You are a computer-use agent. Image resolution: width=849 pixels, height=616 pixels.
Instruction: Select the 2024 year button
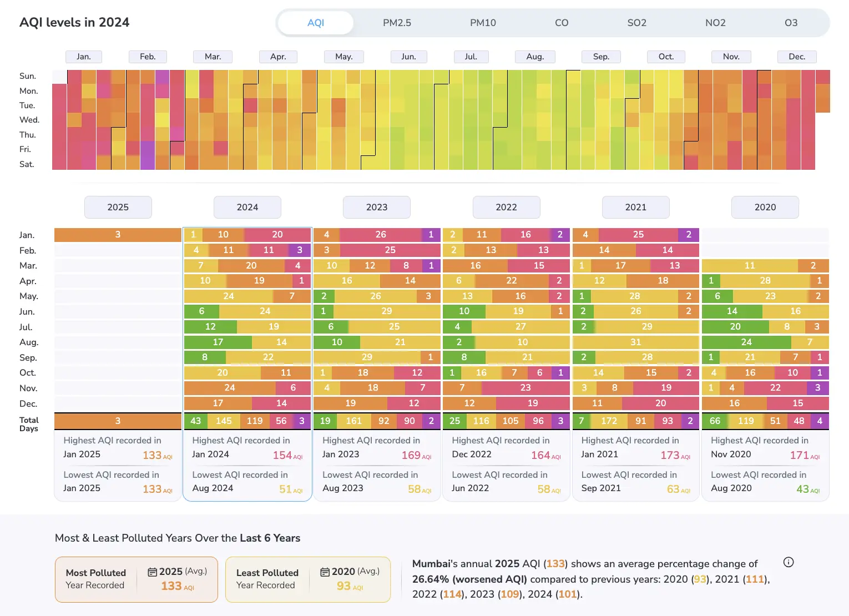point(247,207)
